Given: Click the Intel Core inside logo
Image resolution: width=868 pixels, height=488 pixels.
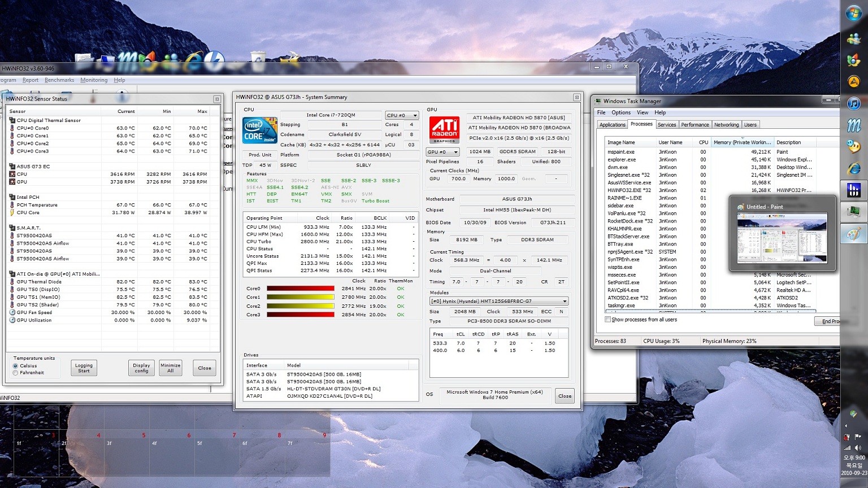Looking at the screenshot, I should [259, 130].
